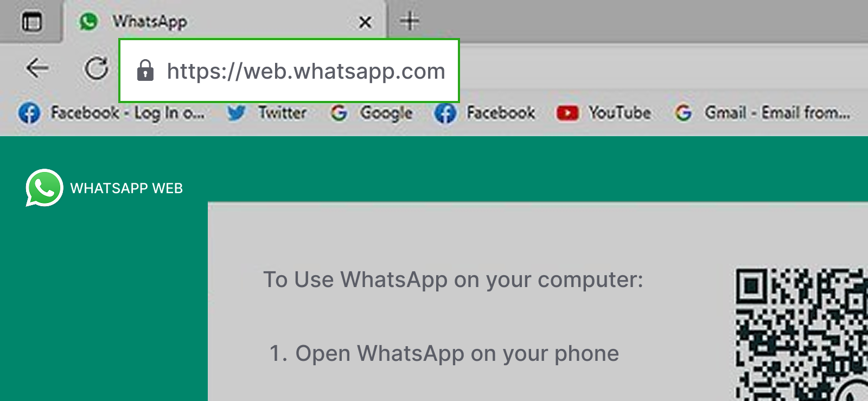This screenshot has width=868, height=401.
Task: Click the Twitter bird bookmark icon
Action: click(x=237, y=113)
